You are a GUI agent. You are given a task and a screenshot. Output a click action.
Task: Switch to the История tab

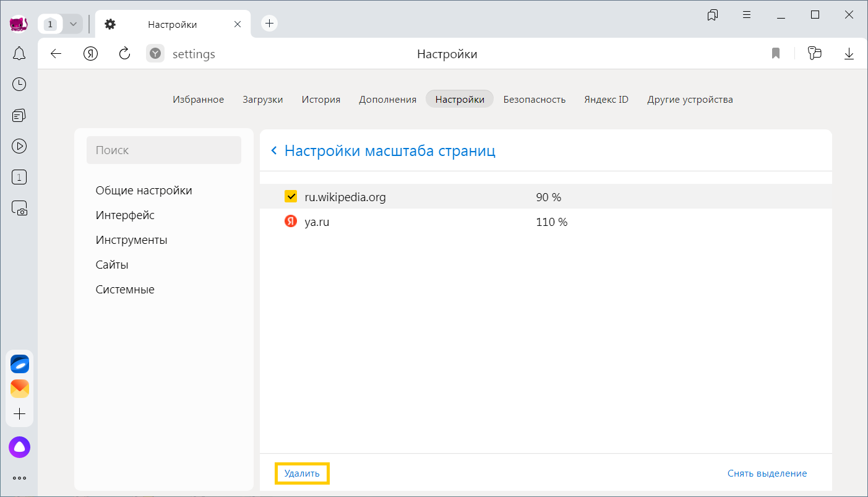pos(321,99)
